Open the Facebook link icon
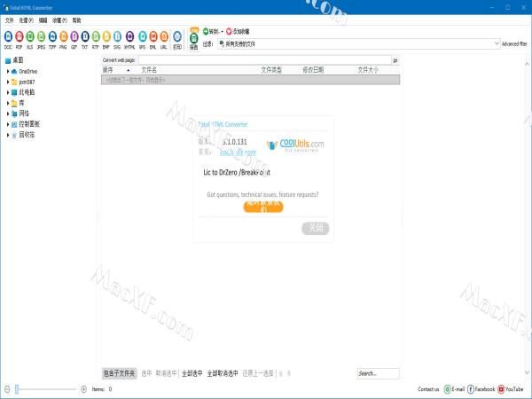 [471, 389]
